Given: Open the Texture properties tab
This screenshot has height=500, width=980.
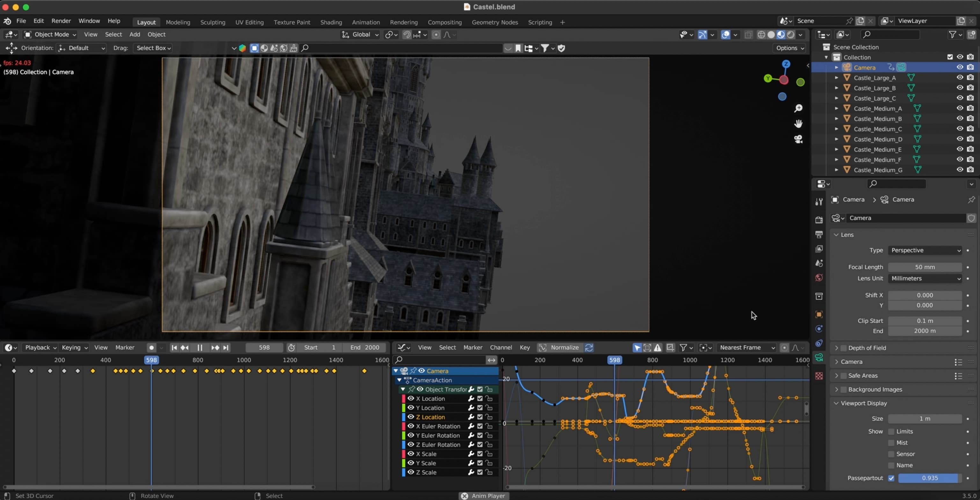Looking at the screenshot, I should 819,376.
